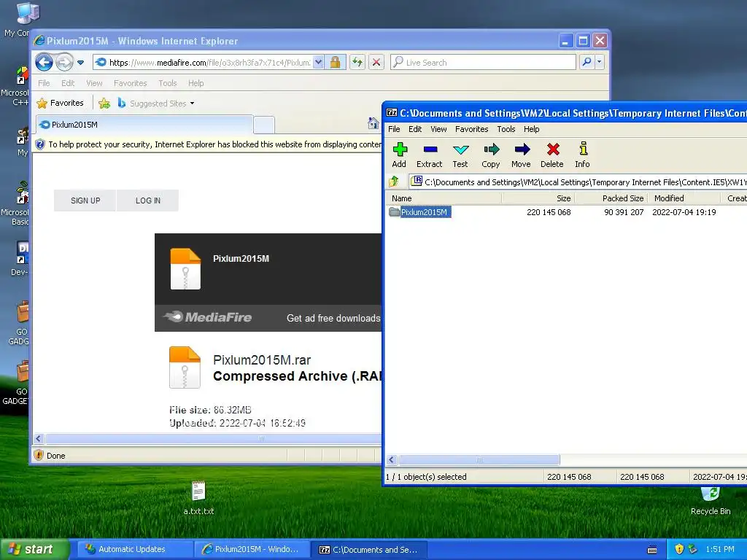Switch to Pixlum2015M taskbar button
Viewport: 747px width, 560px height.
click(251, 549)
